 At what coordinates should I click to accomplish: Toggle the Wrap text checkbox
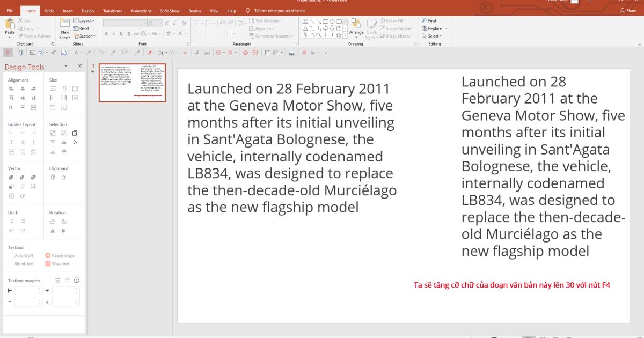coord(48,263)
